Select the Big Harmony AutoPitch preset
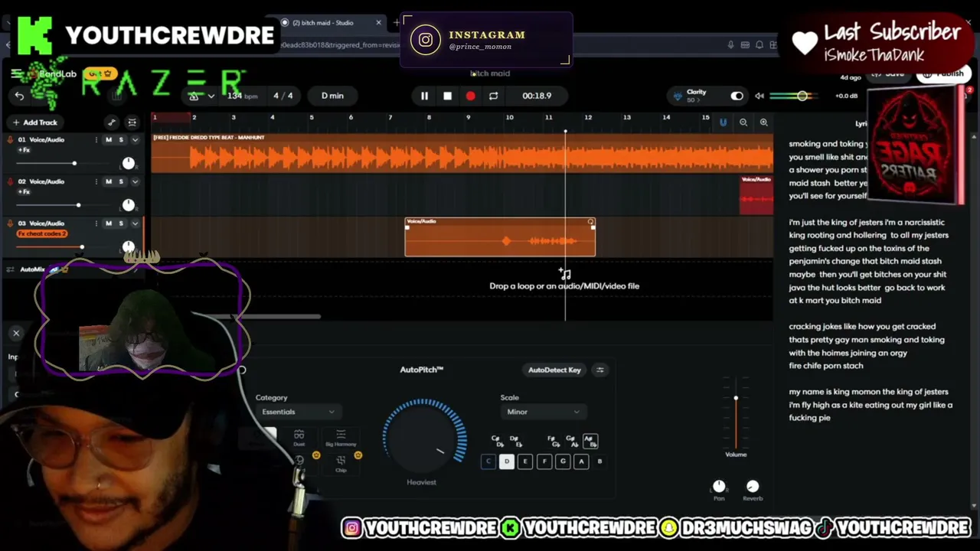Screen dimensions: 980x551 [341, 438]
